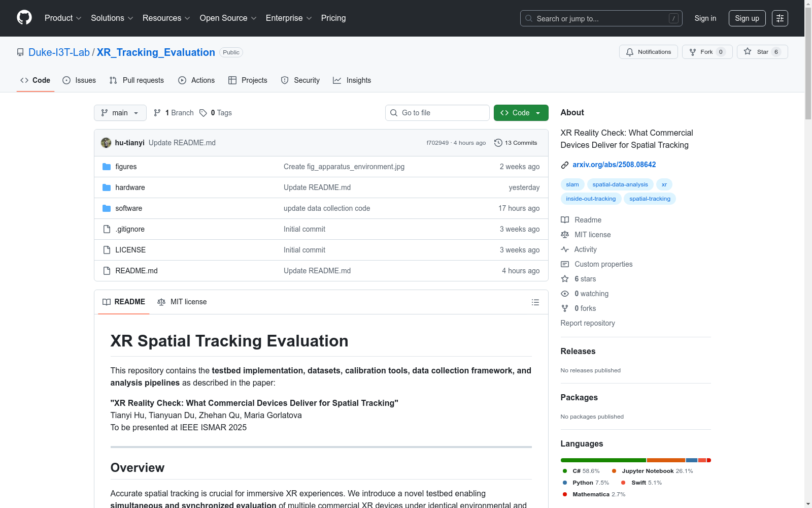This screenshot has width=812, height=508.
Task: Click the figures folder icon
Action: (x=107, y=167)
